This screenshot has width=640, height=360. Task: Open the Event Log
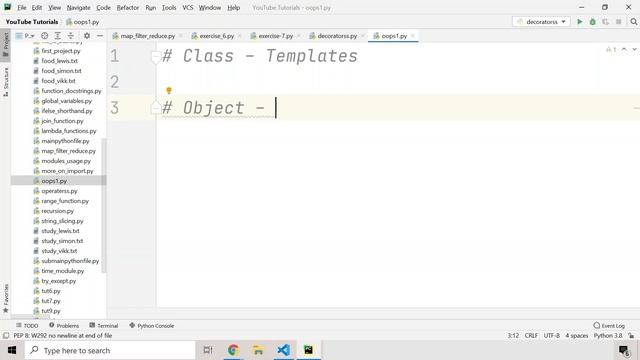(609, 325)
